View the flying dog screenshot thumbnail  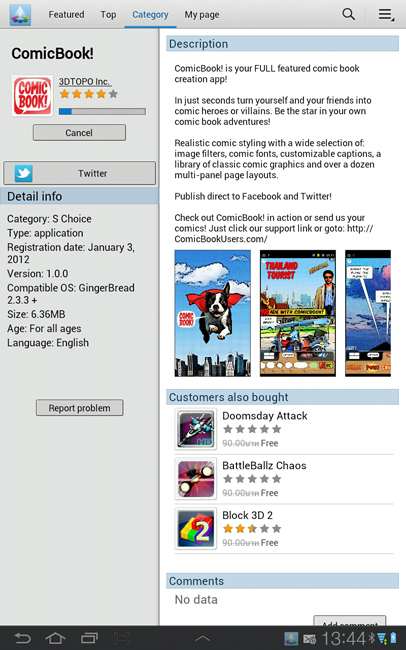click(213, 313)
